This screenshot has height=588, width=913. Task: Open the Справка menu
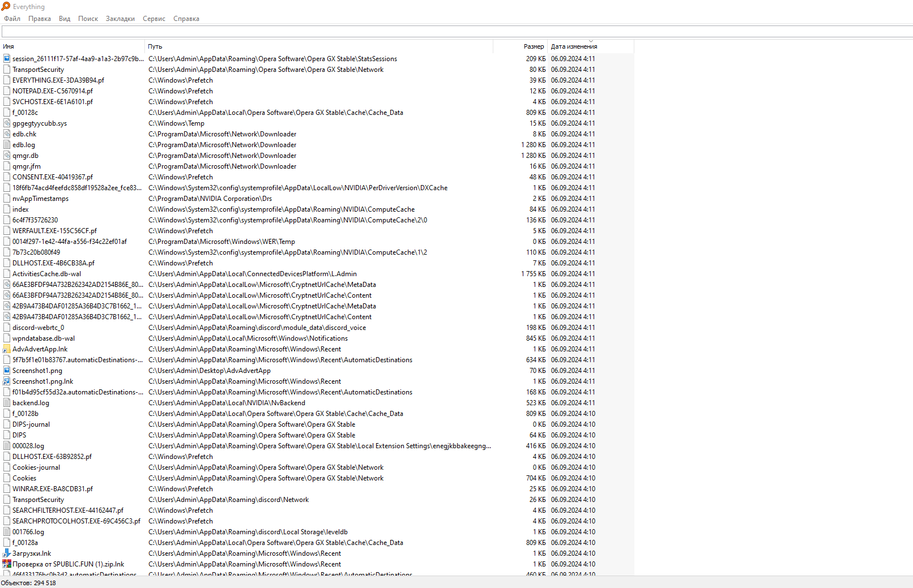click(x=186, y=19)
